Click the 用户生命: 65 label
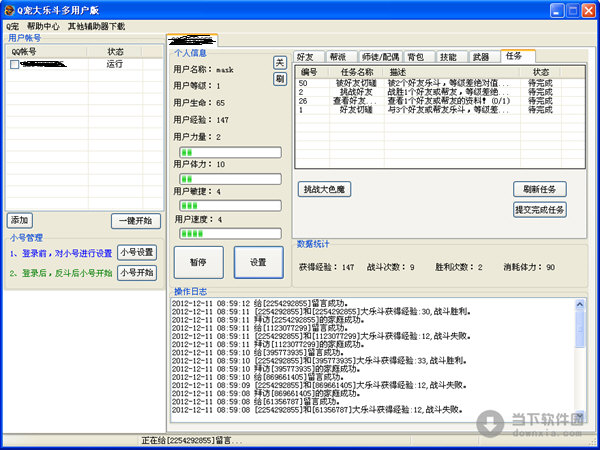This screenshot has width=600, height=450. 199,103
